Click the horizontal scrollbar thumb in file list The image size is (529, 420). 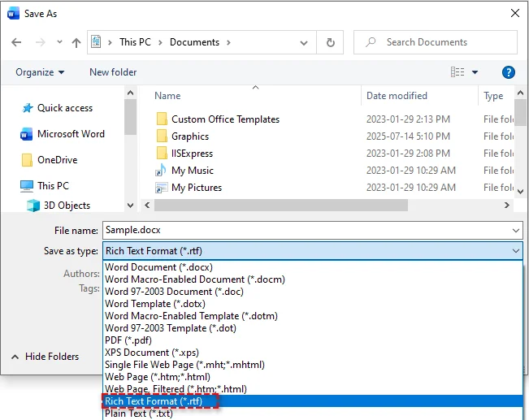point(281,205)
